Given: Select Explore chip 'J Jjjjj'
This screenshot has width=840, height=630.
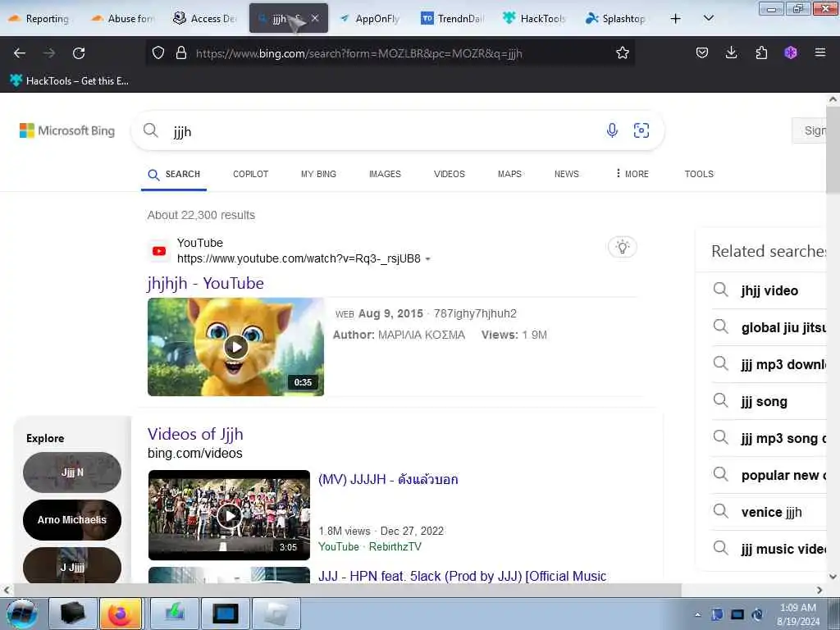Looking at the screenshot, I should pos(72,565).
